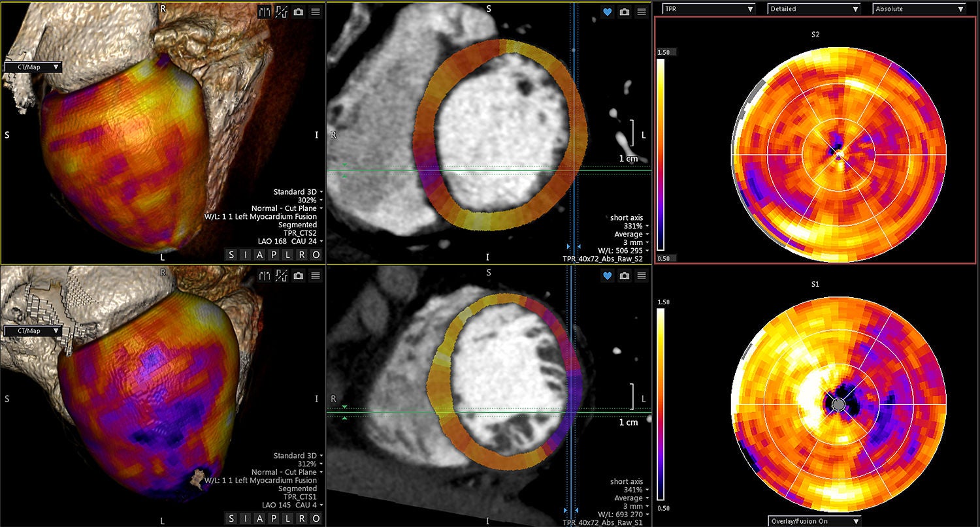The height and width of the screenshot is (527, 980).
Task: Change the 302% zoom in the top 3D view
Action: pyautogui.click(x=310, y=200)
